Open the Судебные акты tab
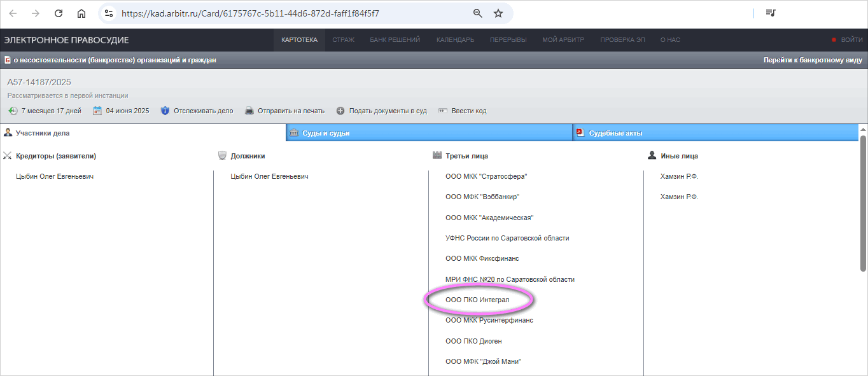The width and height of the screenshot is (868, 376). pyautogui.click(x=615, y=133)
